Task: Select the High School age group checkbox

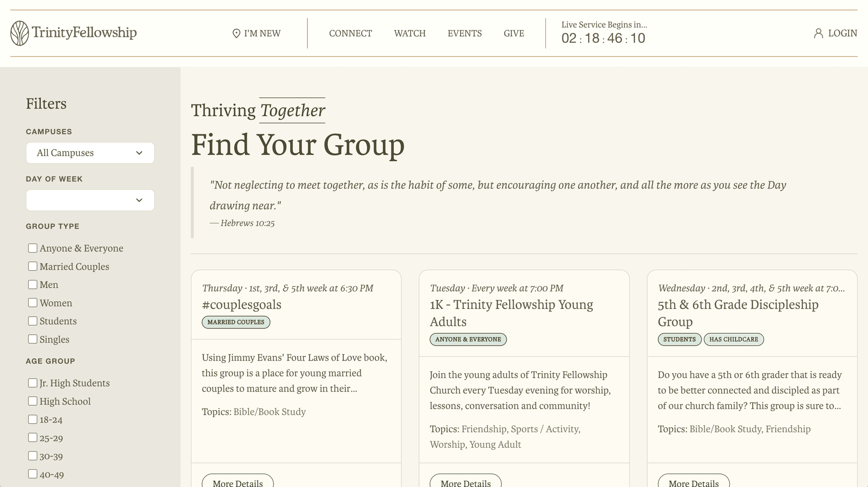Action: pos(33,401)
